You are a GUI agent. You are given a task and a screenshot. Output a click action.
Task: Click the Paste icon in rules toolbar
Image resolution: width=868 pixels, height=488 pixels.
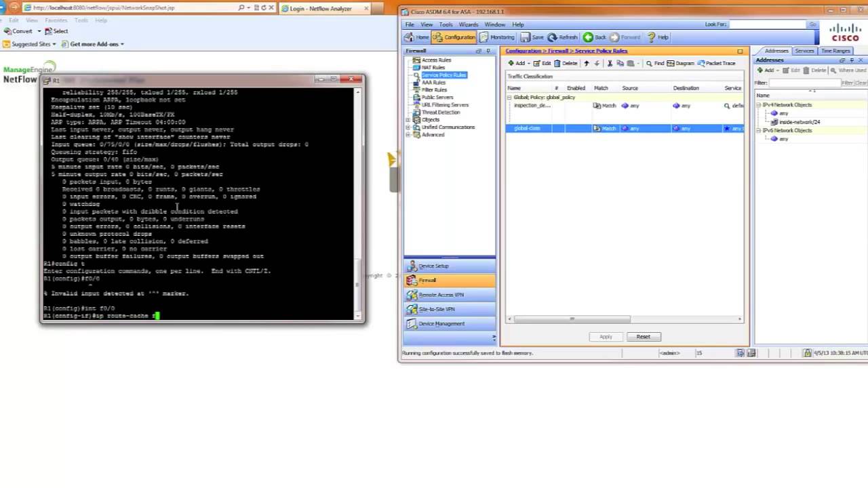631,63
